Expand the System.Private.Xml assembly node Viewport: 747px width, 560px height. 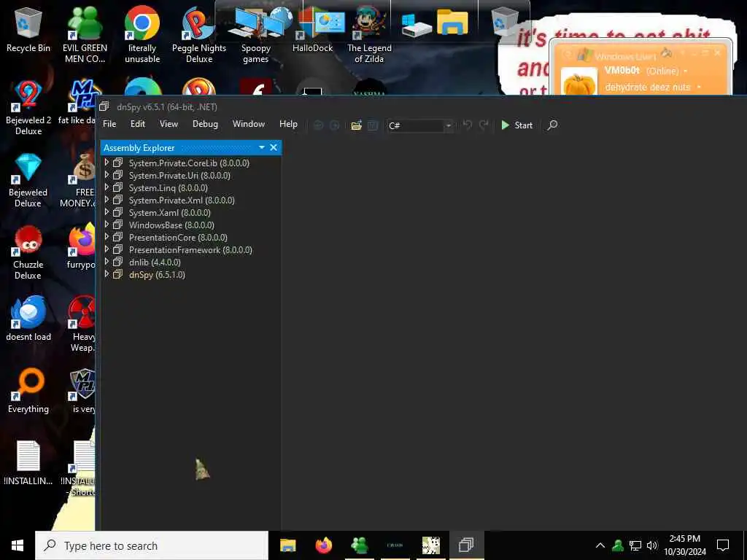107,200
